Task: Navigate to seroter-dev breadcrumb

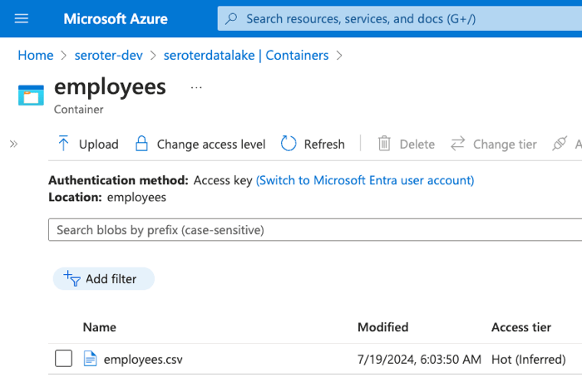Action: 112,56
